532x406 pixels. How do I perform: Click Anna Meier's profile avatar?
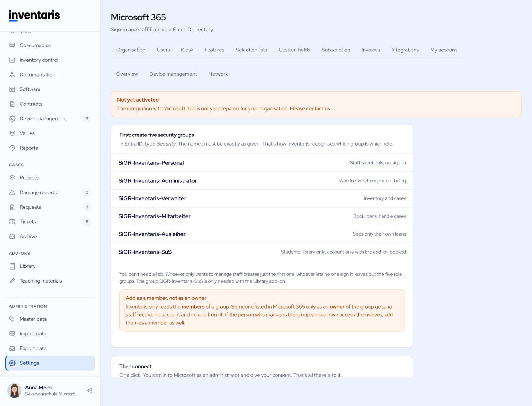(x=14, y=390)
